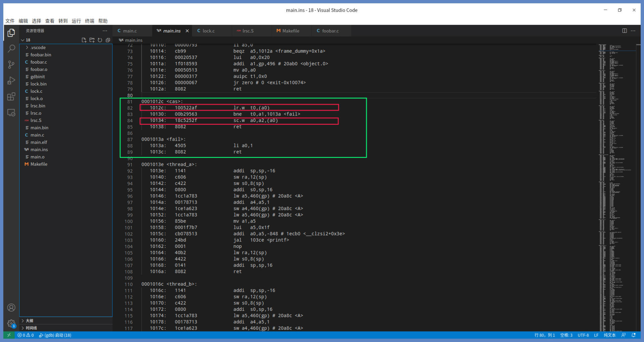Open the Run and Debug view
This screenshot has height=342, width=644.
point(11,81)
